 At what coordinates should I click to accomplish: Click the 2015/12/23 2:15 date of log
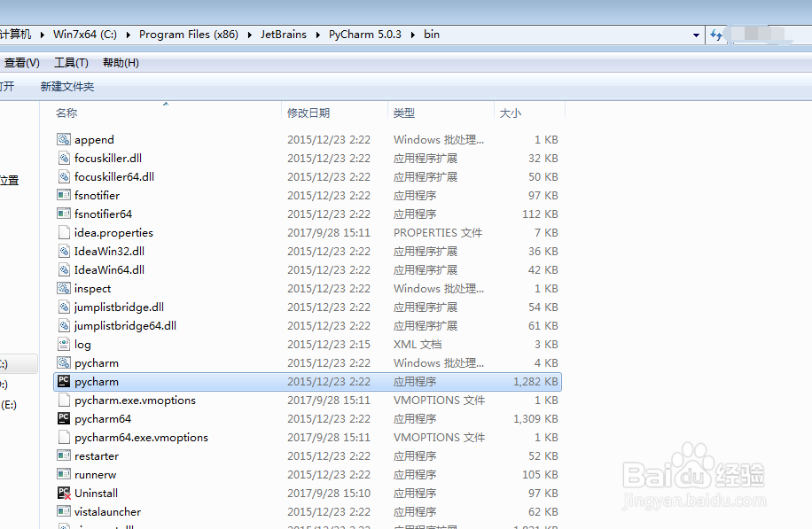[329, 344]
